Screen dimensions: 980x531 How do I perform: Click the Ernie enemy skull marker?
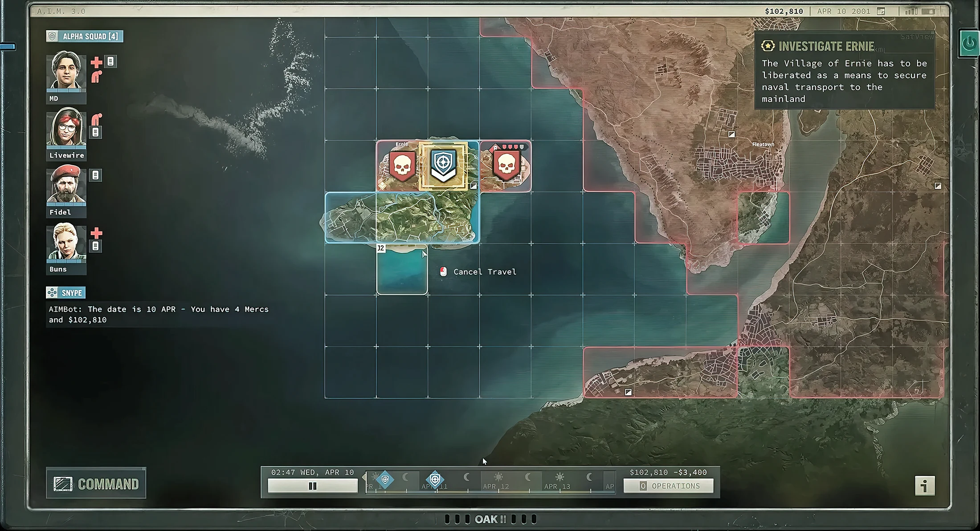tap(402, 166)
